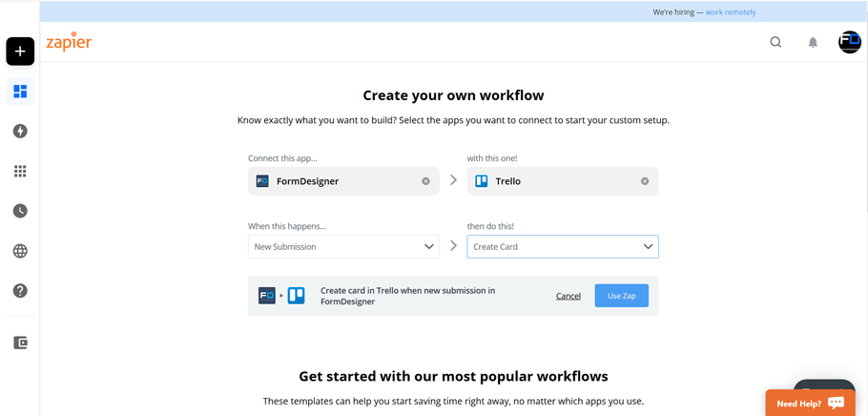868x416 pixels.
Task: Click FormDesigner icon in Zap summary
Action: pos(267,296)
